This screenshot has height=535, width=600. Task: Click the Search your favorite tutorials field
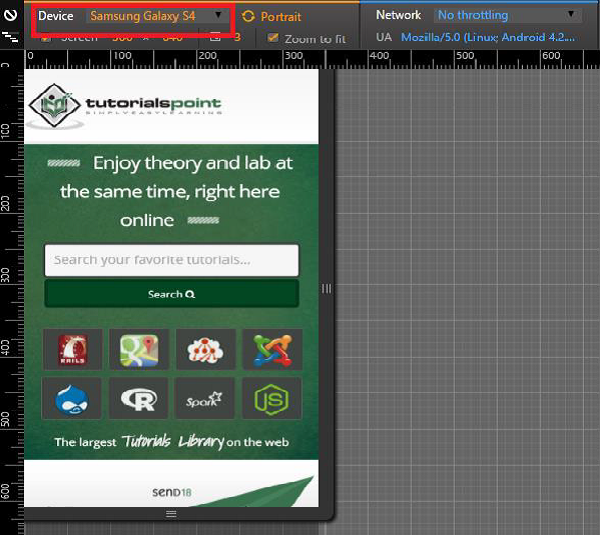pos(171,260)
